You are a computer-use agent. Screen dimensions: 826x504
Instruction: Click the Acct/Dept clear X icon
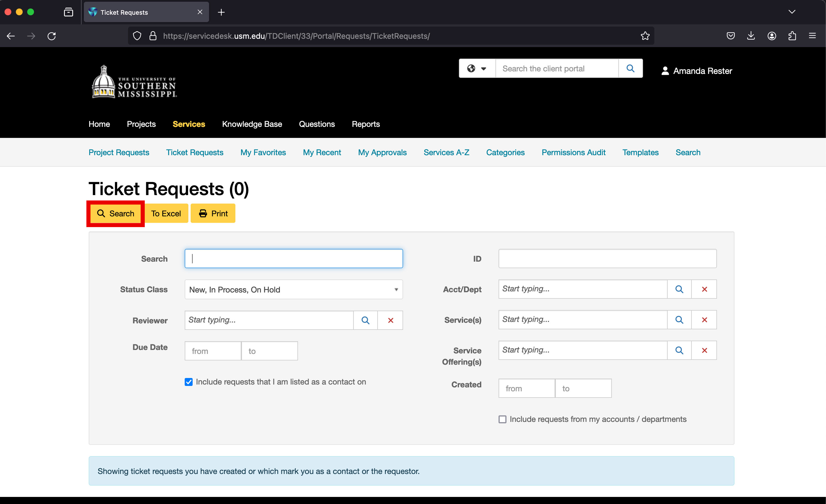pos(704,289)
